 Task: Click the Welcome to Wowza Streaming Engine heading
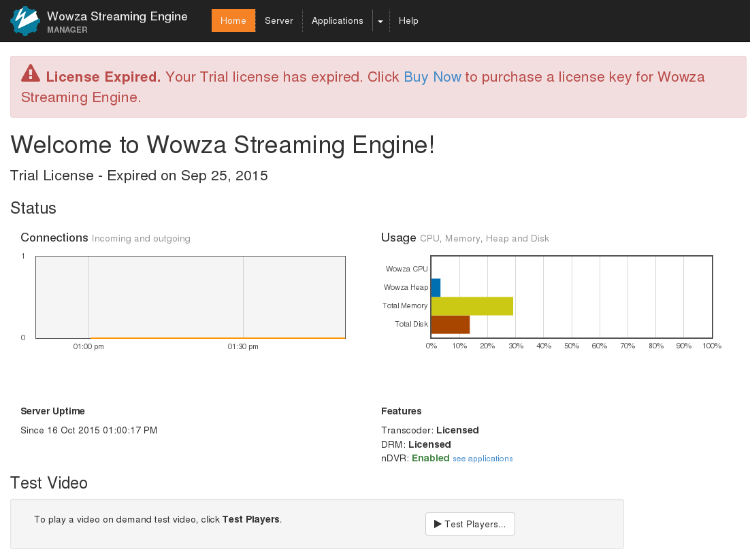(223, 144)
